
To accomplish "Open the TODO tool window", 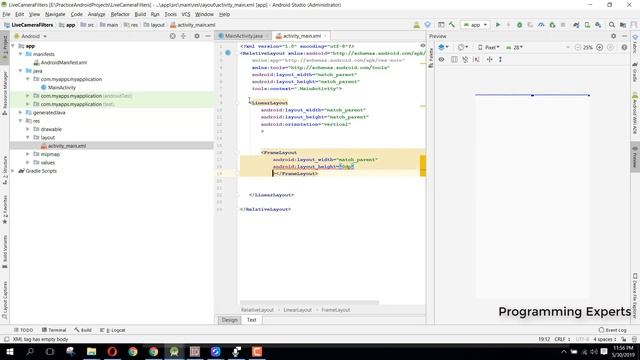I will [24, 330].
